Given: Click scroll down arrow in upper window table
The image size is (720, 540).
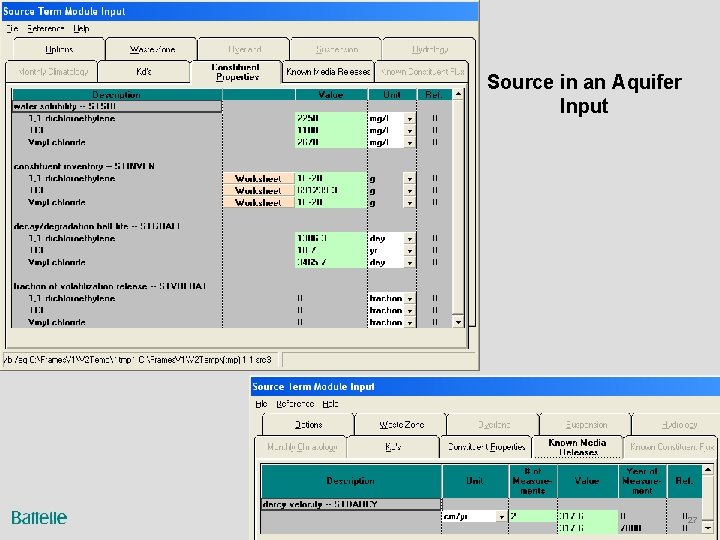Looking at the screenshot, I should point(458,322).
